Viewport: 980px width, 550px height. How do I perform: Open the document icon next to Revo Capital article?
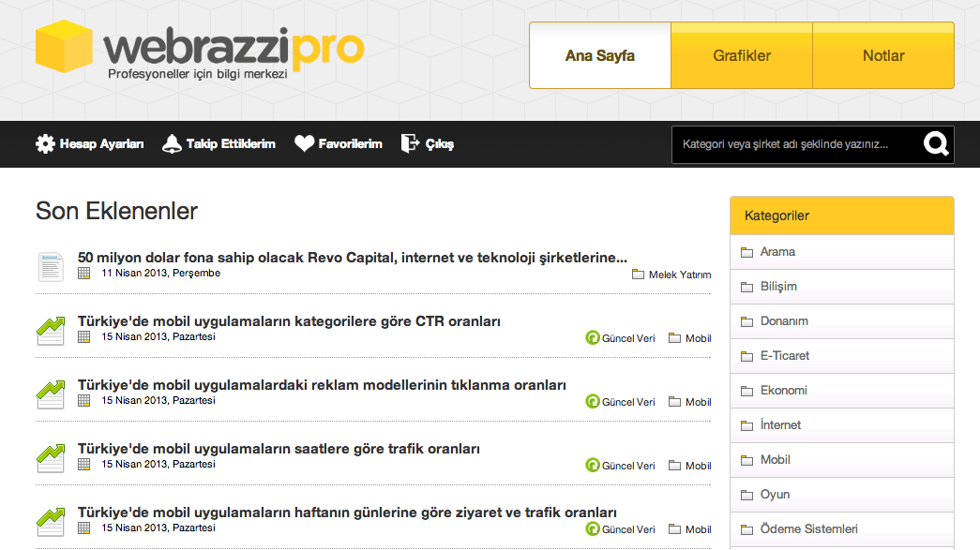pyautogui.click(x=50, y=267)
